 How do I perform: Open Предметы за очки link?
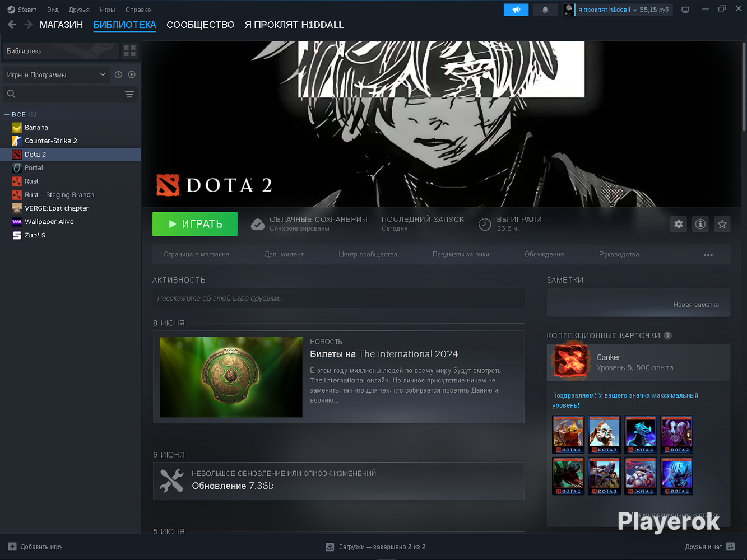point(461,254)
